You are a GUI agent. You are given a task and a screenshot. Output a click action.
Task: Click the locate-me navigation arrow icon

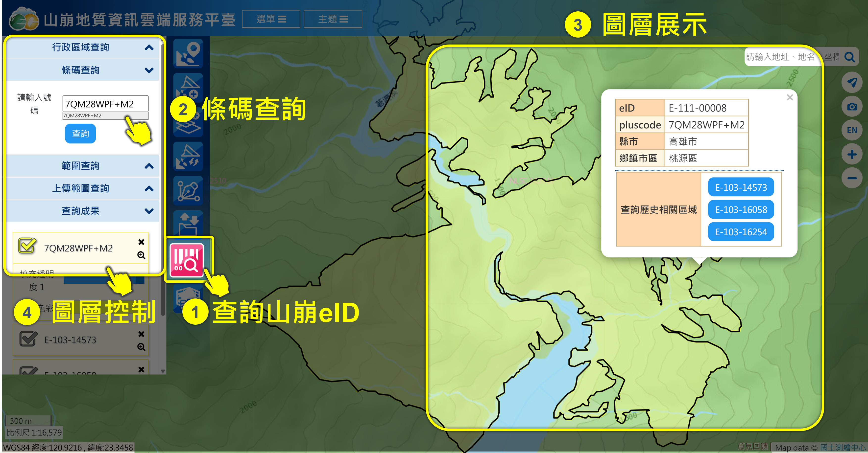(851, 82)
